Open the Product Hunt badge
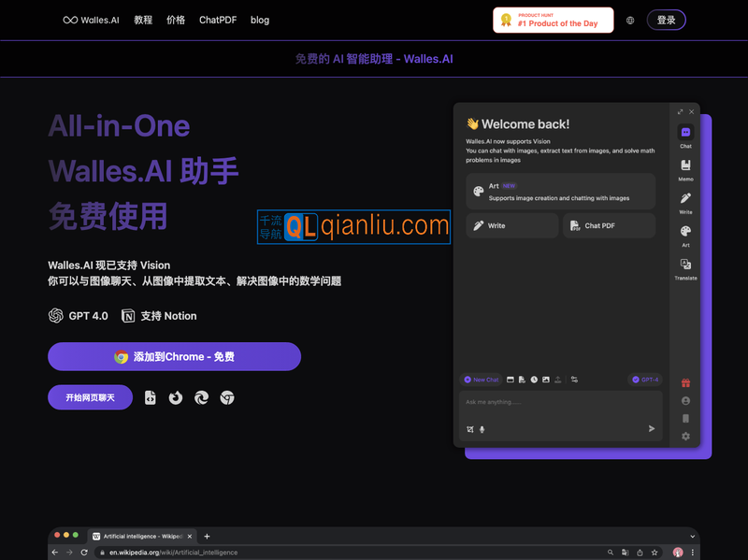The width and height of the screenshot is (748, 560). tap(554, 20)
